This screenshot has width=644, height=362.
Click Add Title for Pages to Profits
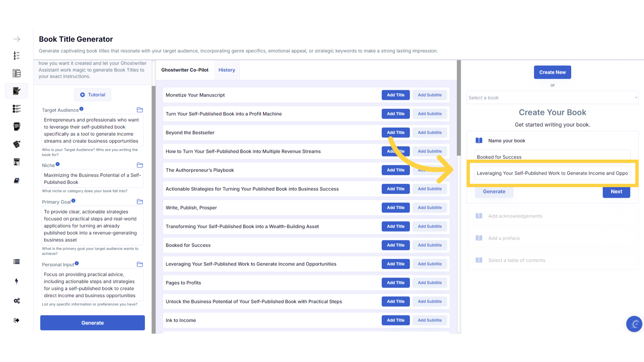click(x=395, y=283)
